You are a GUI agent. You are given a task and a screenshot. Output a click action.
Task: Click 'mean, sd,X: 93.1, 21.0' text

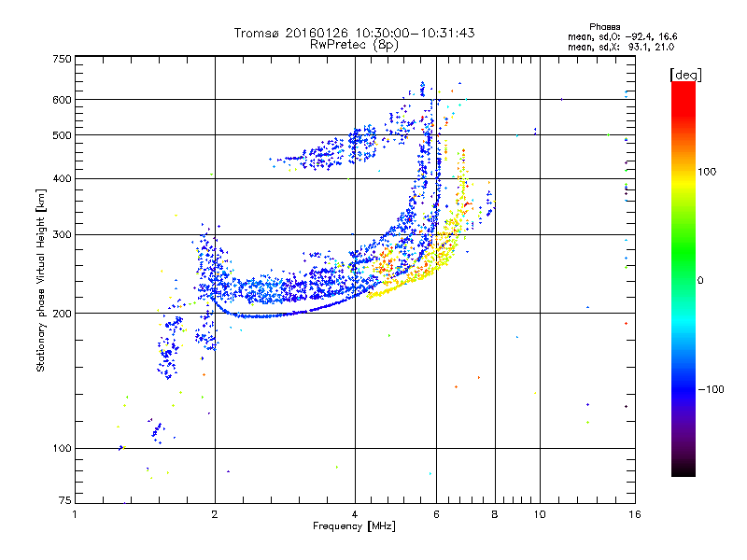pyautogui.click(x=621, y=47)
